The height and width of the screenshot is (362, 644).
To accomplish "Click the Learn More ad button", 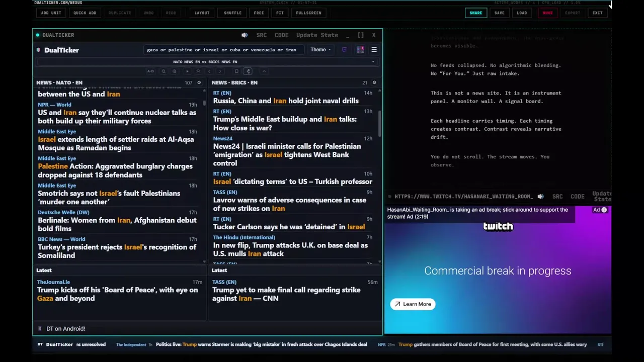I will 413,304.
